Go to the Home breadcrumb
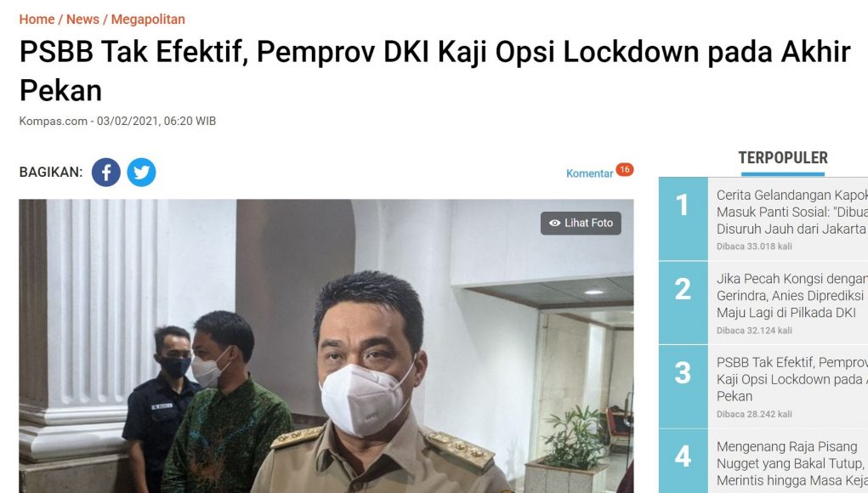The image size is (868, 493). (x=37, y=20)
